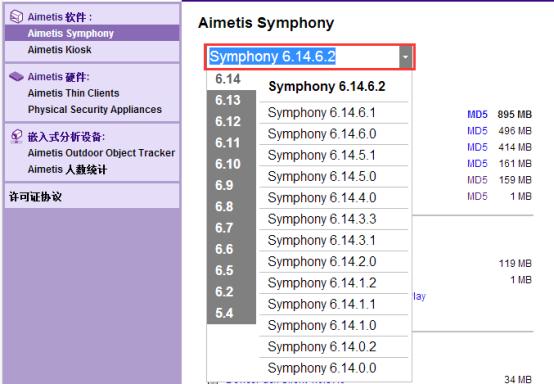This screenshot has height=384, width=554.
Task: Open Aimetis Thin Clients sidebar link
Action: click(73, 93)
